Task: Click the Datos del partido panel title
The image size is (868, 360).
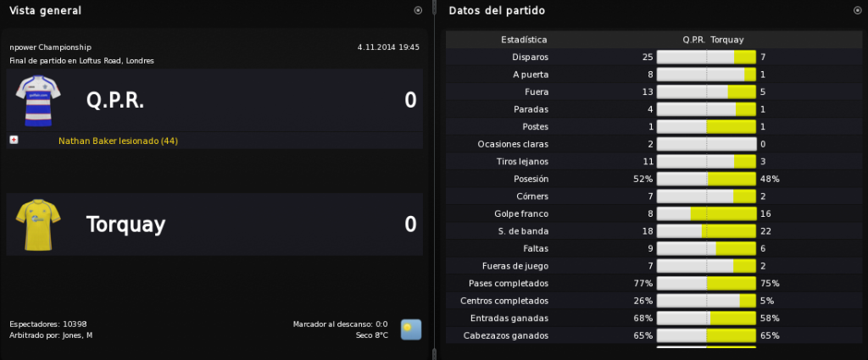Action: pos(497,10)
